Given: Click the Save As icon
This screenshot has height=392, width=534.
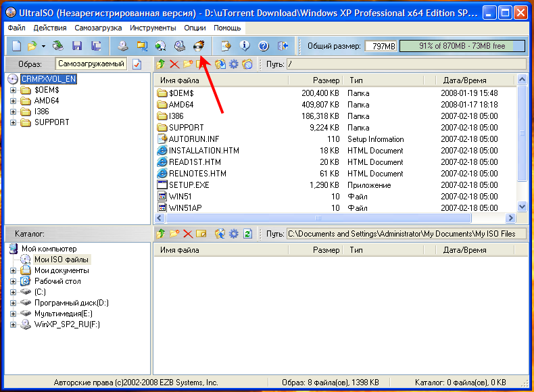Looking at the screenshot, I should pos(97,46).
